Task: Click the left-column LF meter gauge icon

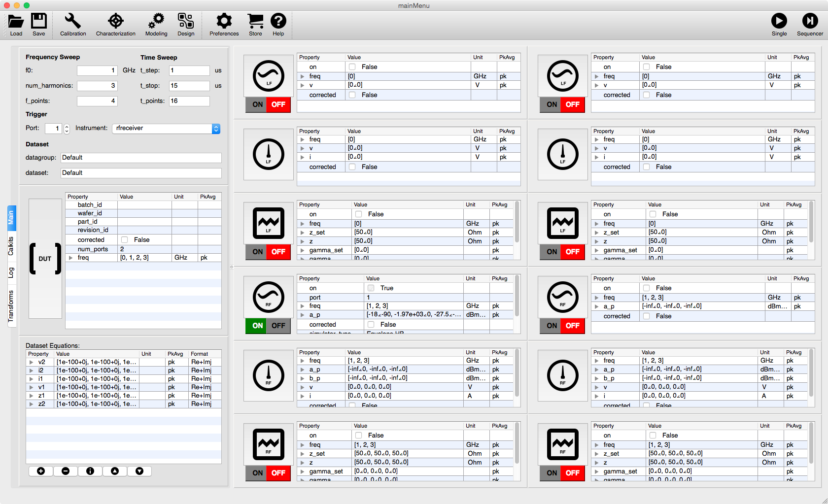Action: coord(269,154)
